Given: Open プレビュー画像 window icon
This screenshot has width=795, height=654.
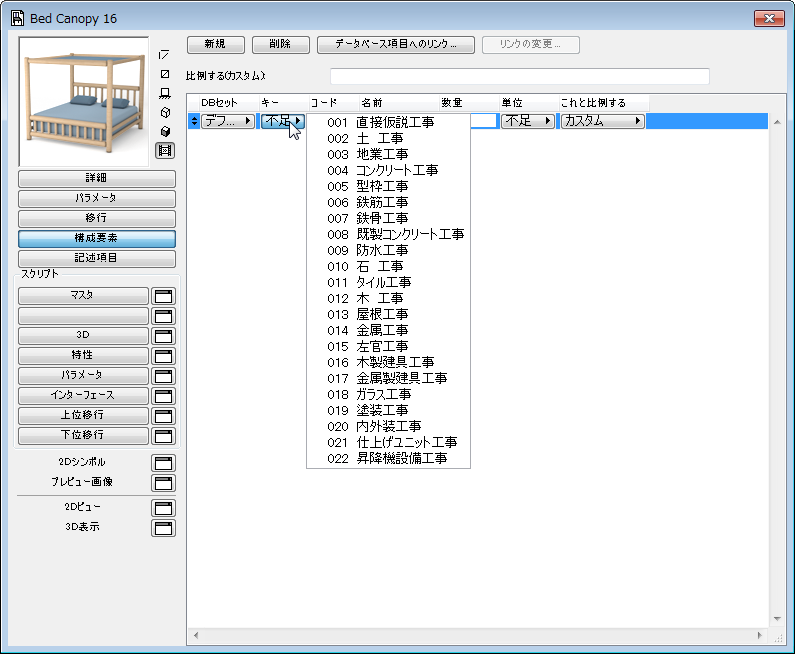Looking at the screenshot, I should pyautogui.click(x=163, y=483).
